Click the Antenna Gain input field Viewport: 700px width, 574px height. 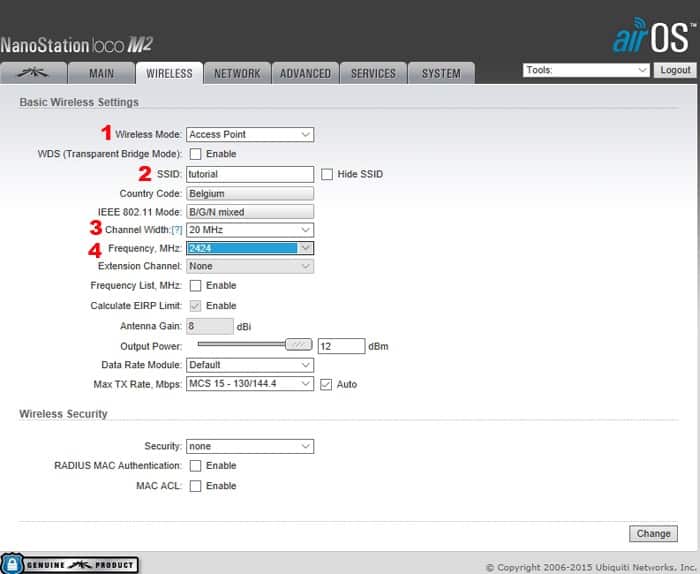(209, 326)
